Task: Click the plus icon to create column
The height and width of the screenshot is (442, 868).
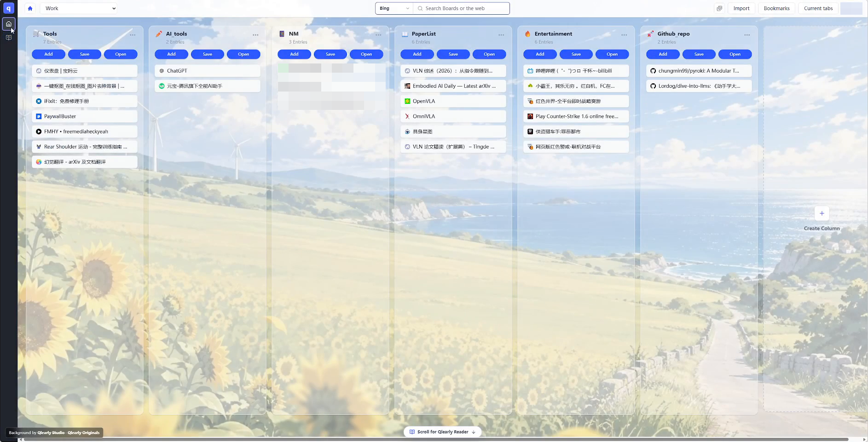Action: point(822,213)
